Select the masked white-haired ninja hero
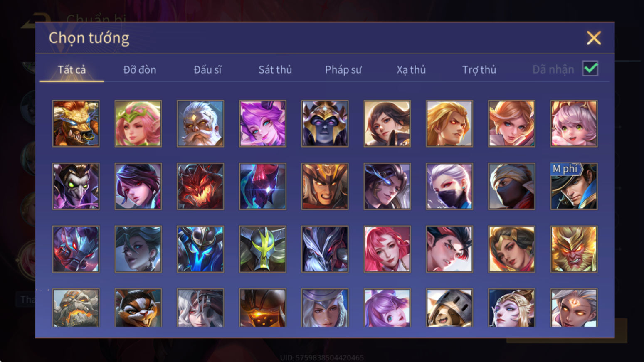 449,186
